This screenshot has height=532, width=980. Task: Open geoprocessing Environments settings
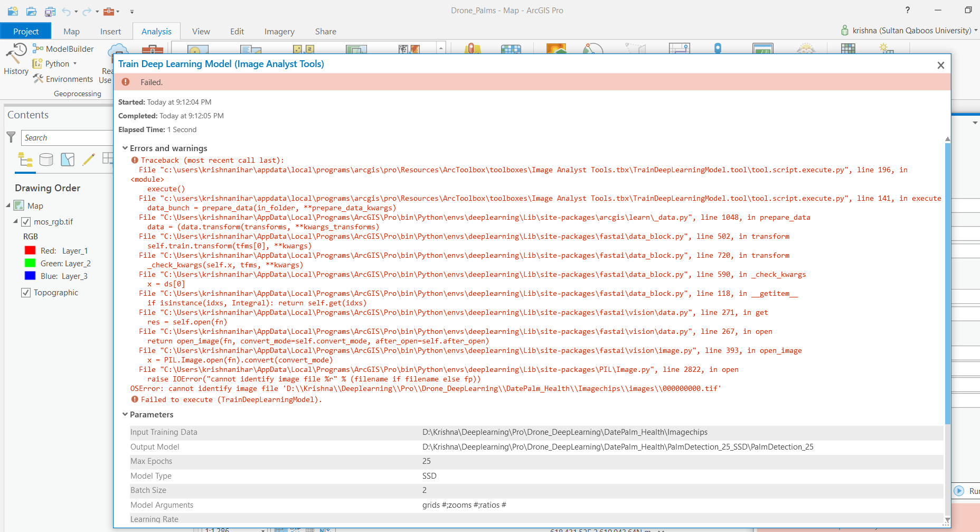pos(63,79)
